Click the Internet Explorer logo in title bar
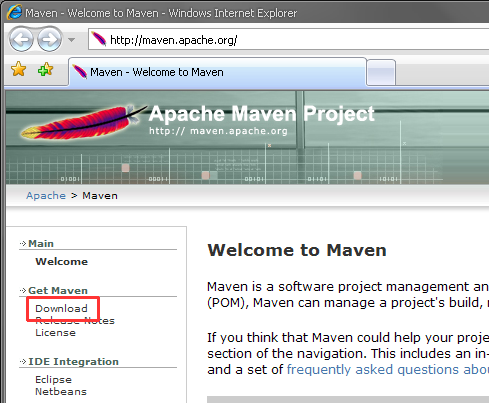 (14, 13)
